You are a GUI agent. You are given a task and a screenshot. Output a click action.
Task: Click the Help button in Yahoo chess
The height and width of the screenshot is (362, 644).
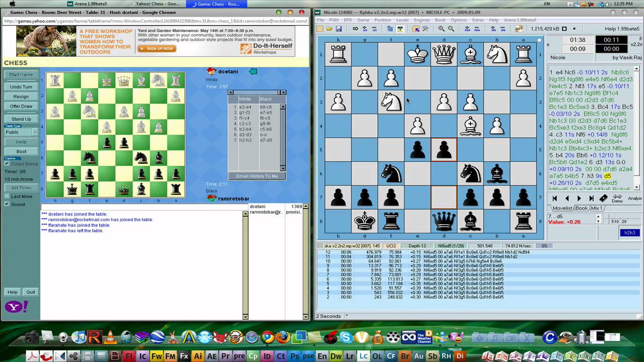point(12,292)
